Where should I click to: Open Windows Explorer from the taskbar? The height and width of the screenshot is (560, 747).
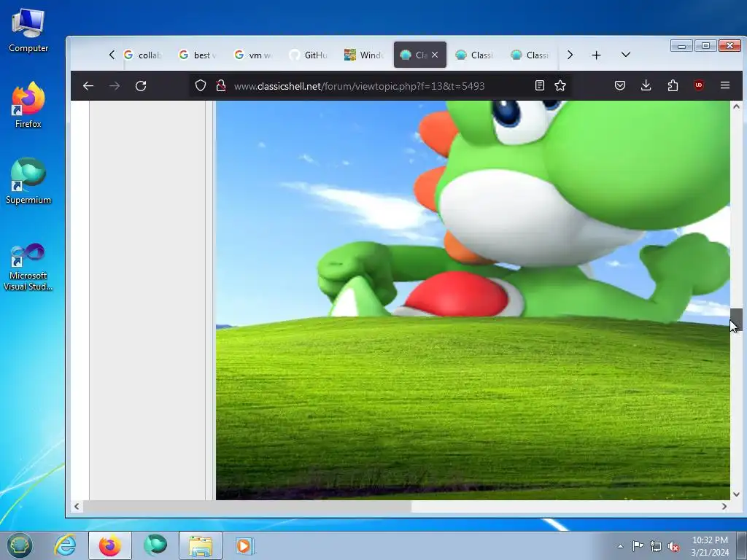click(x=201, y=545)
